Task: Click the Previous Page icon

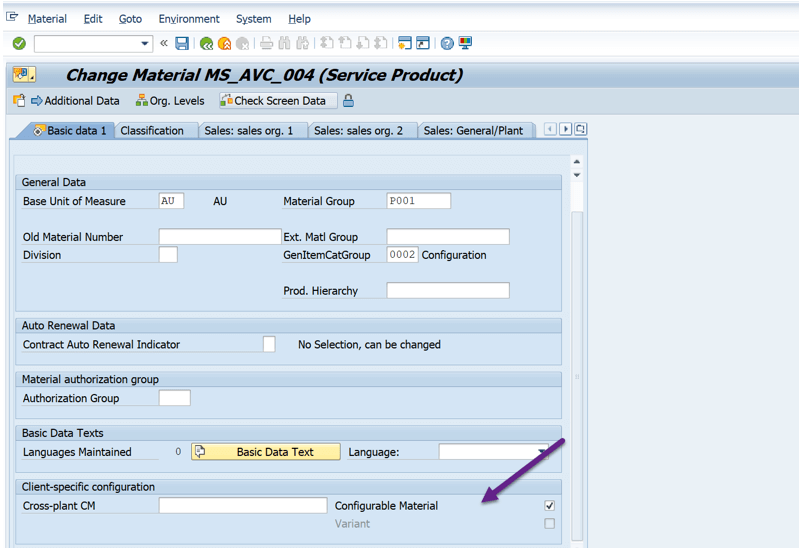Action: pyautogui.click(x=345, y=43)
